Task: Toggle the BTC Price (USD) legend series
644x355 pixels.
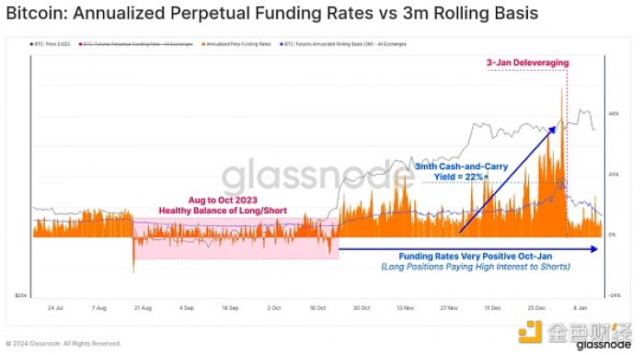Action: (52, 44)
